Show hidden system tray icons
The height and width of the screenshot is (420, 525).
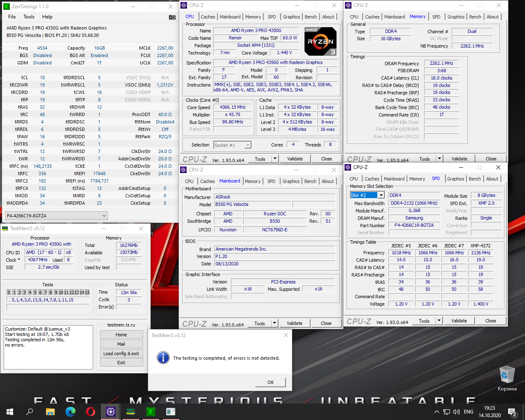(437, 411)
